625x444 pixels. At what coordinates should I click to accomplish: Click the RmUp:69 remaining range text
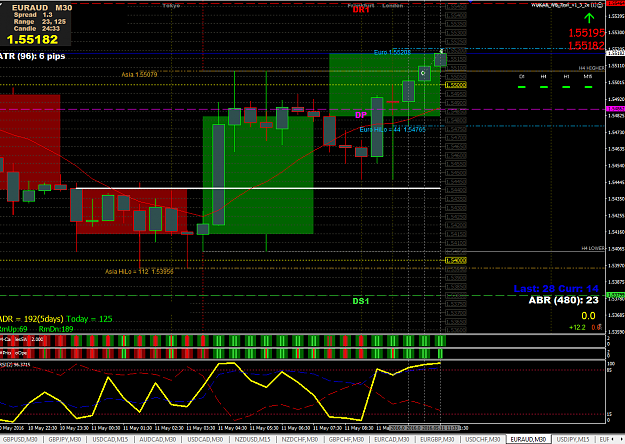14,329
